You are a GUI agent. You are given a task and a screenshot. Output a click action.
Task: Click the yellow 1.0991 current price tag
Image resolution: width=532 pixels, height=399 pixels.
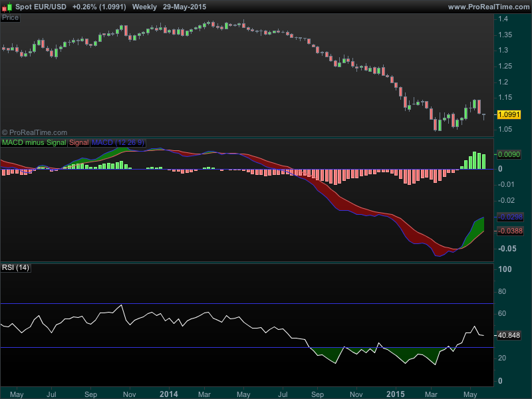(x=509, y=114)
